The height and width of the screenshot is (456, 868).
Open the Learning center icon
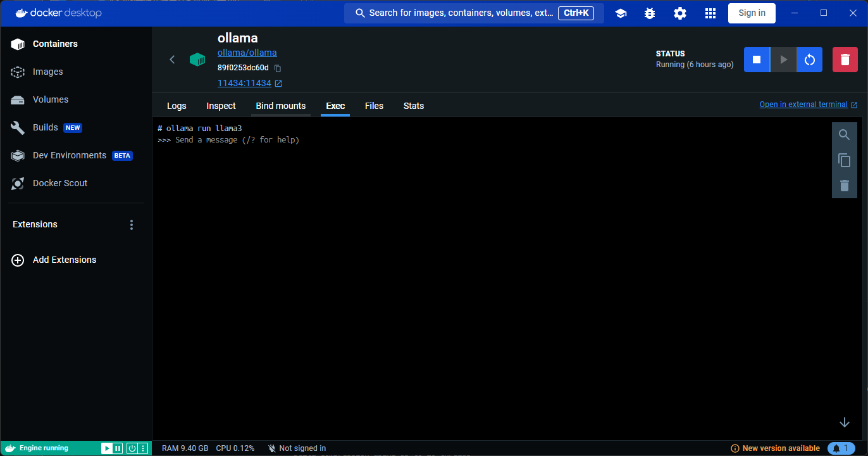[x=621, y=13]
